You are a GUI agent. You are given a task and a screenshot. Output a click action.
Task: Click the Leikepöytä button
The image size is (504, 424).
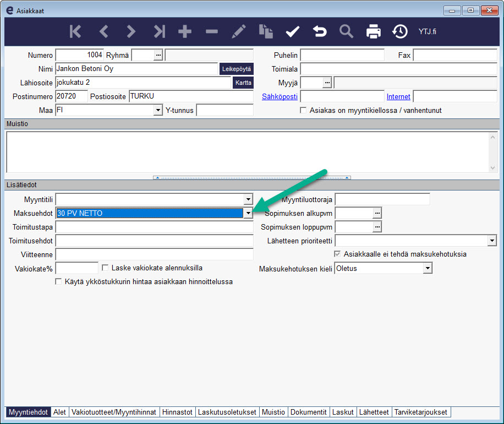pos(236,69)
